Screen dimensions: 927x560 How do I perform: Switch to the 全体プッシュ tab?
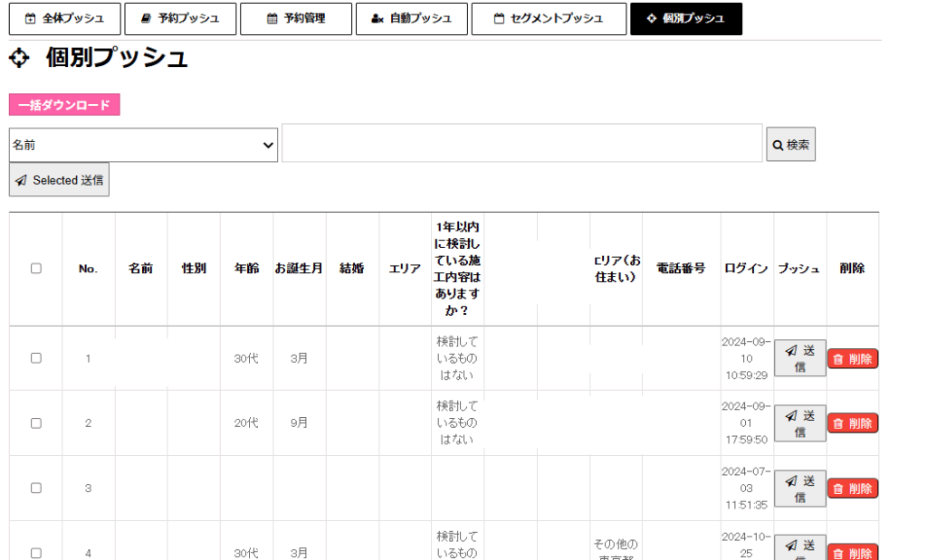65,19
